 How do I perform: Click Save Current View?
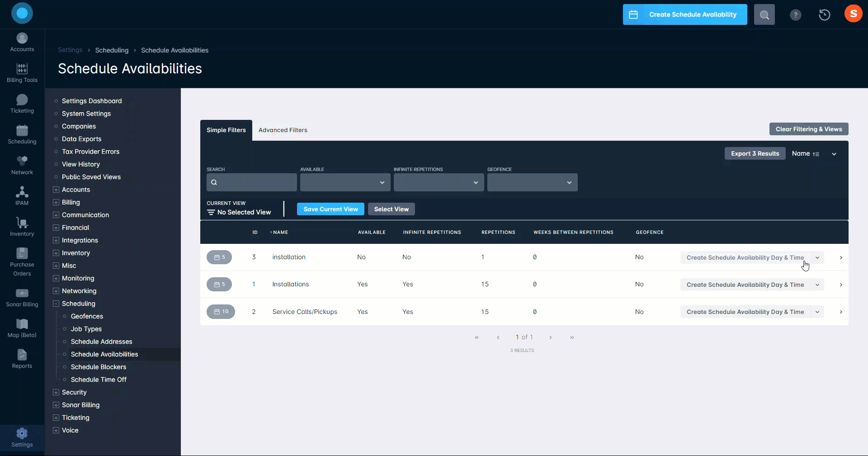pos(330,209)
